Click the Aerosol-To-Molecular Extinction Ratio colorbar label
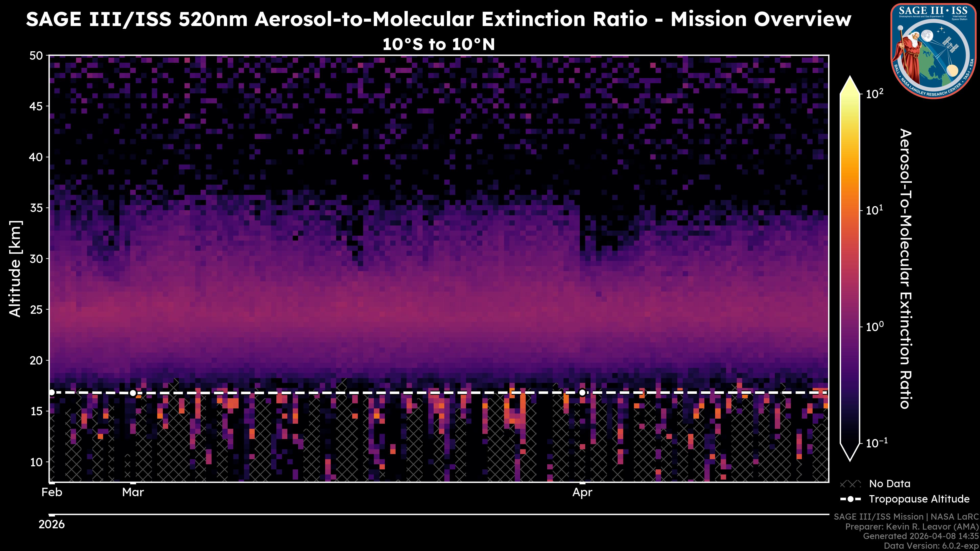Image resolution: width=980 pixels, height=551 pixels. [x=905, y=268]
